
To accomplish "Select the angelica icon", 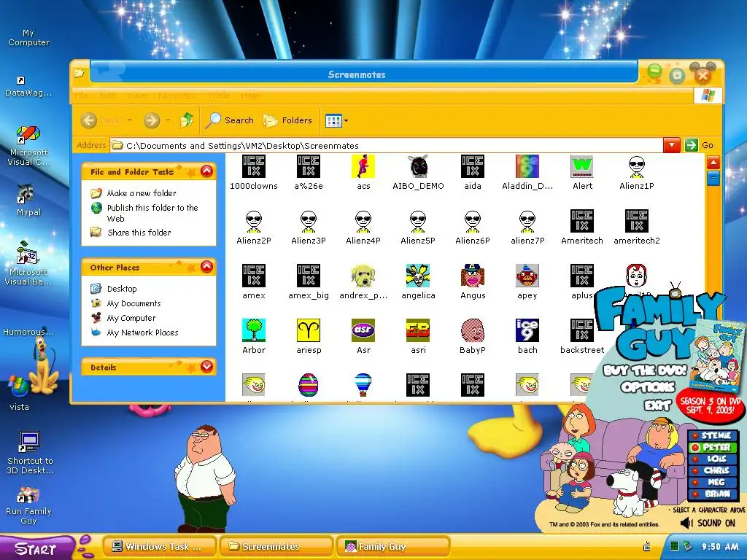I will tap(418, 282).
